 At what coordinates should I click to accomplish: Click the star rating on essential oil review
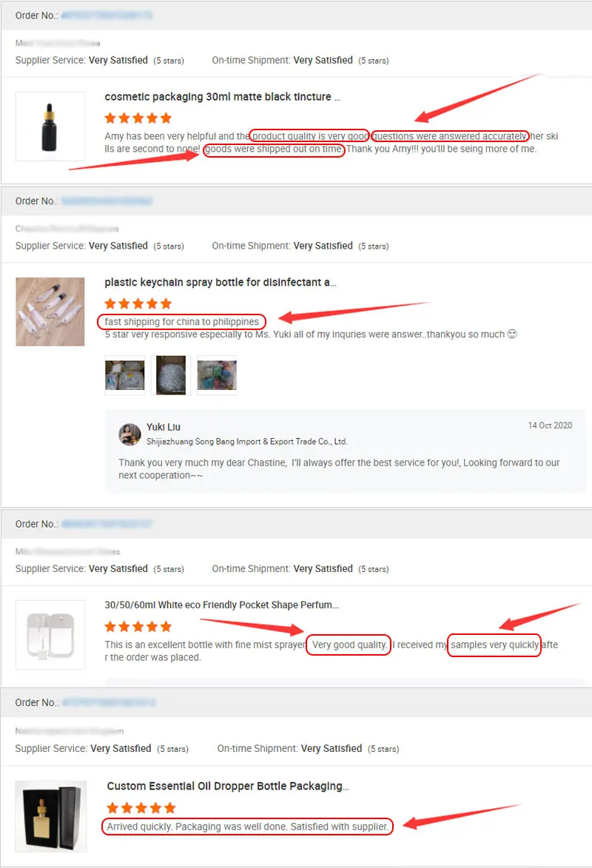(141, 807)
